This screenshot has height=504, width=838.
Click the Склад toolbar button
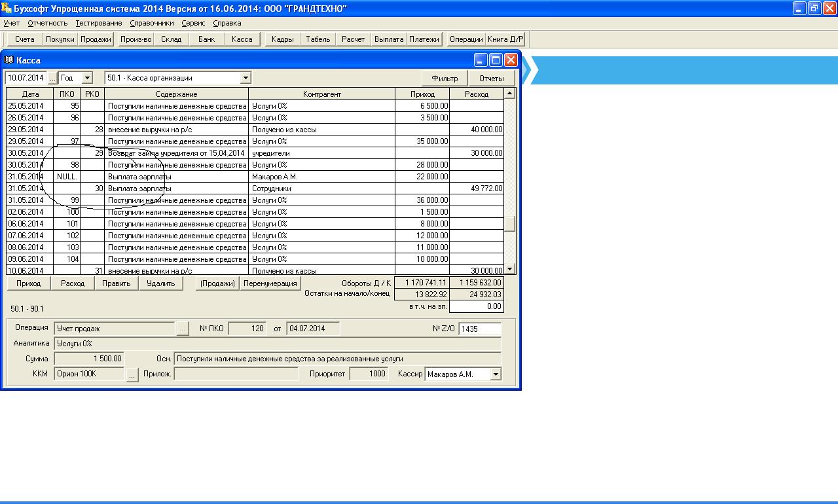171,39
